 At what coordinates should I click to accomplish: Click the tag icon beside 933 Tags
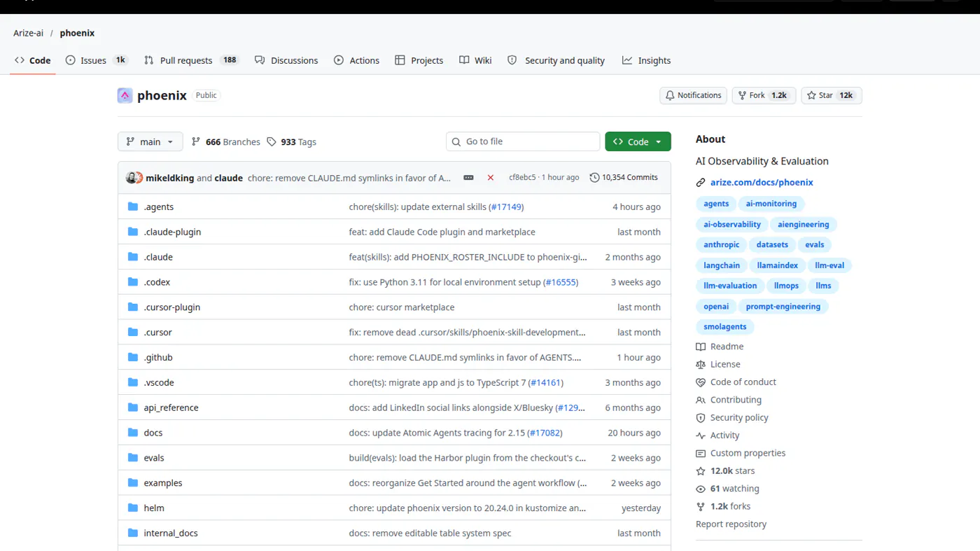click(x=272, y=141)
